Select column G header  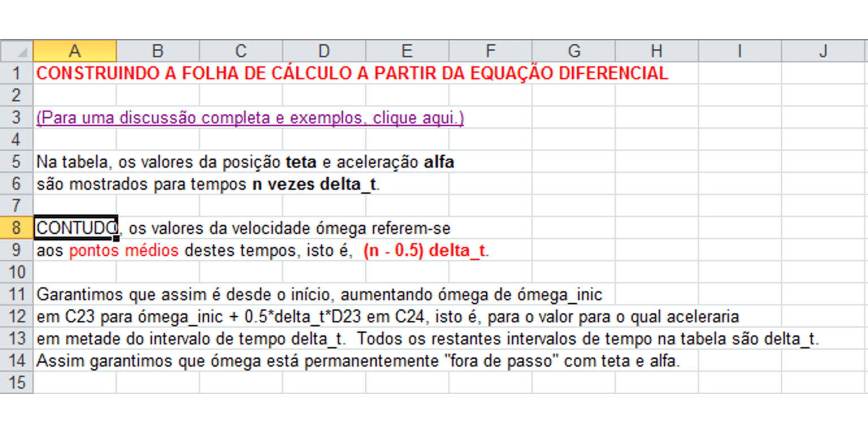[x=574, y=51]
